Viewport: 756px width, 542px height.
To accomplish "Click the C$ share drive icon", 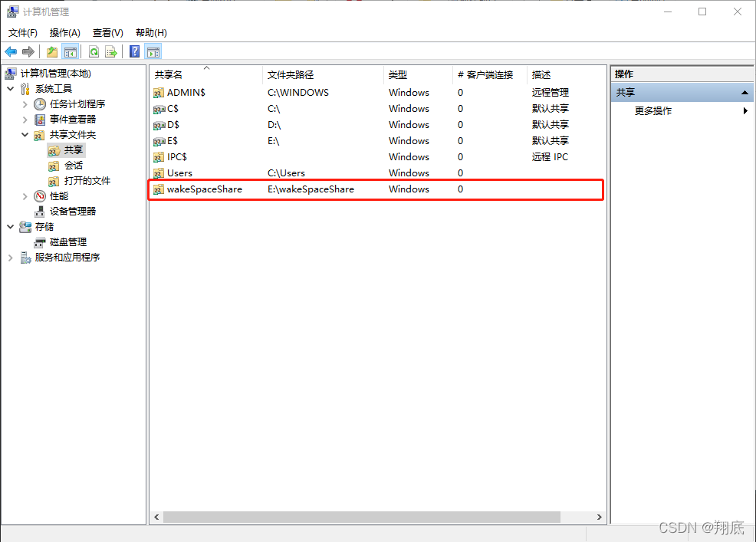I will pyautogui.click(x=159, y=109).
